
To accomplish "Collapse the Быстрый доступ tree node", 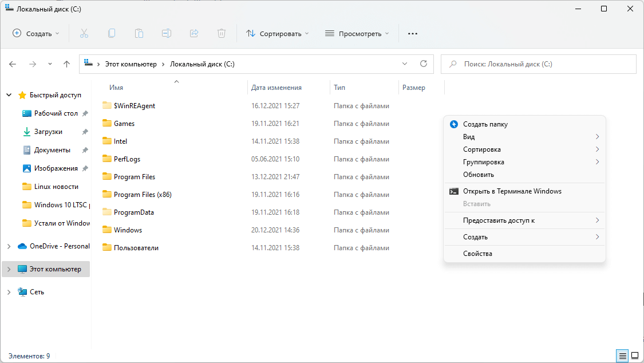I will pos(9,95).
